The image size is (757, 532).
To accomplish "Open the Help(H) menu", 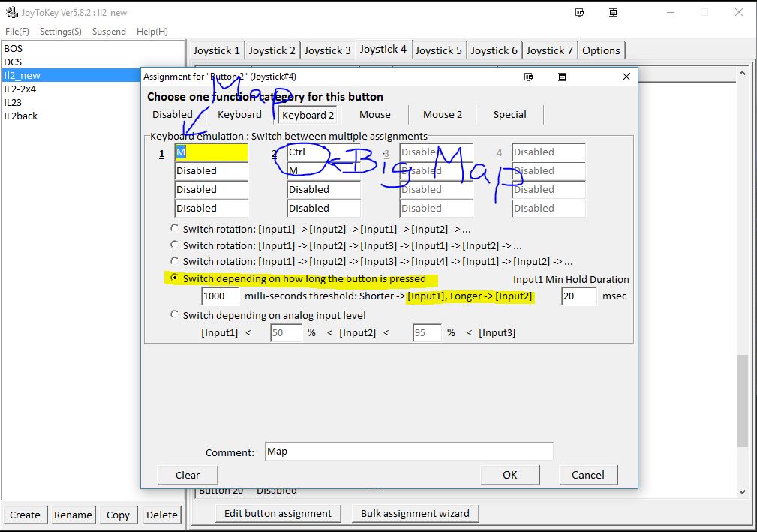I will point(152,32).
